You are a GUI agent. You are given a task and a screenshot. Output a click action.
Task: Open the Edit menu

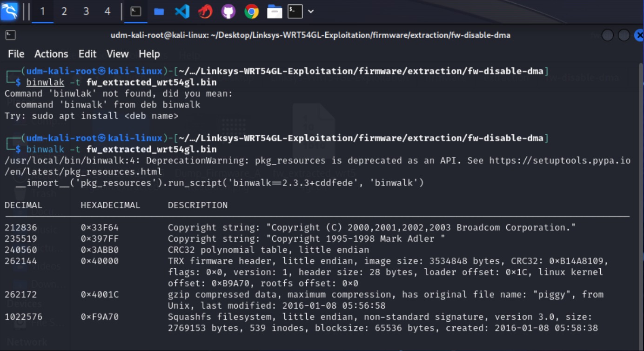coord(87,54)
